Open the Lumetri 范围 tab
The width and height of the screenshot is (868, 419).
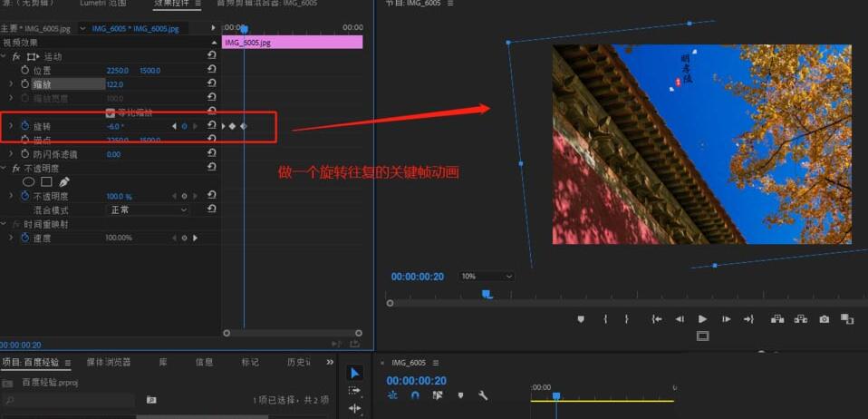click(104, 5)
